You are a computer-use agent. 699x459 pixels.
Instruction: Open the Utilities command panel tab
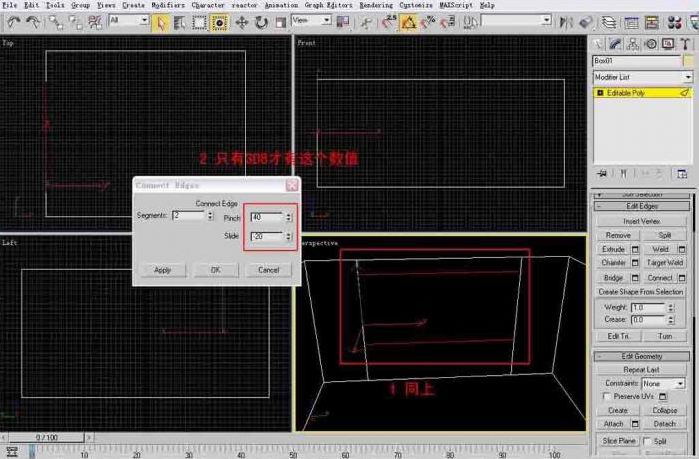pos(684,44)
